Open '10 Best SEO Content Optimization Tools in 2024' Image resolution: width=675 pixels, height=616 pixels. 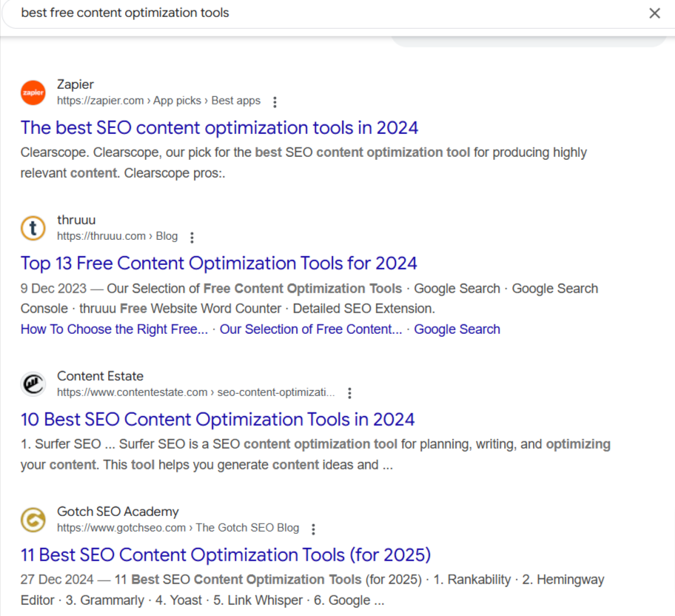[218, 420]
